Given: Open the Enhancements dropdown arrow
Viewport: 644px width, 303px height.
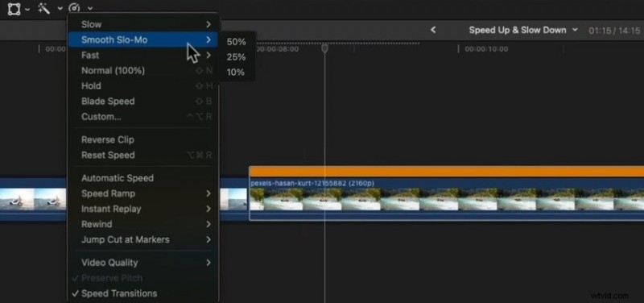Looking at the screenshot, I should click(x=60, y=8).
